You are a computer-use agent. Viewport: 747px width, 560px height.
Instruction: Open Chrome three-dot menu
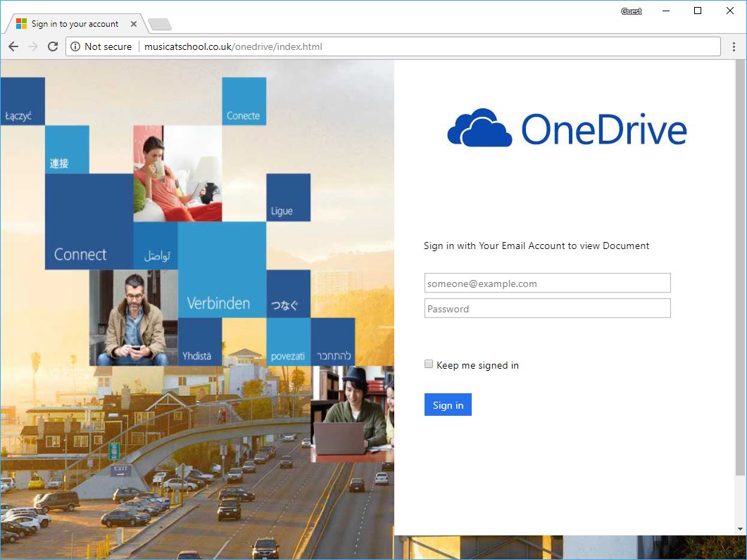[734, 46]
